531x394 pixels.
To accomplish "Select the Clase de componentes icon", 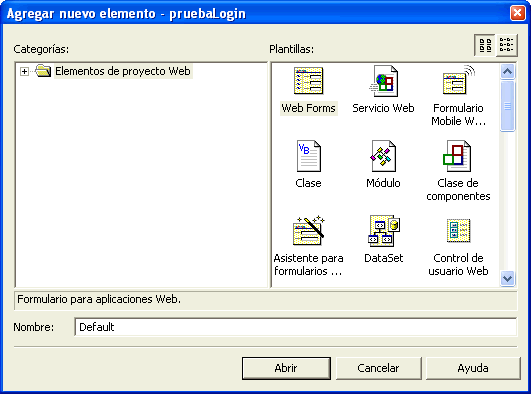I will click(457, 156).
